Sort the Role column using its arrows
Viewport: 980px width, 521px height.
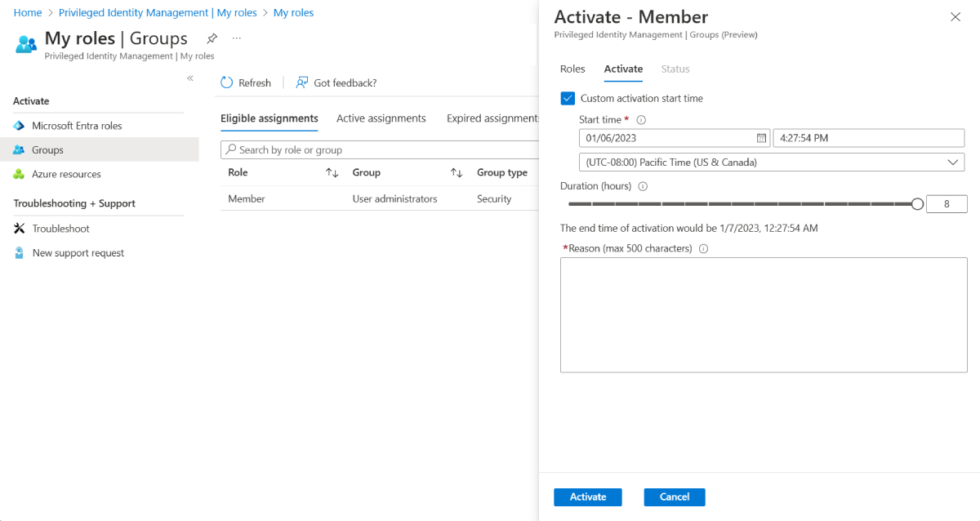click(x=332, y=173)
